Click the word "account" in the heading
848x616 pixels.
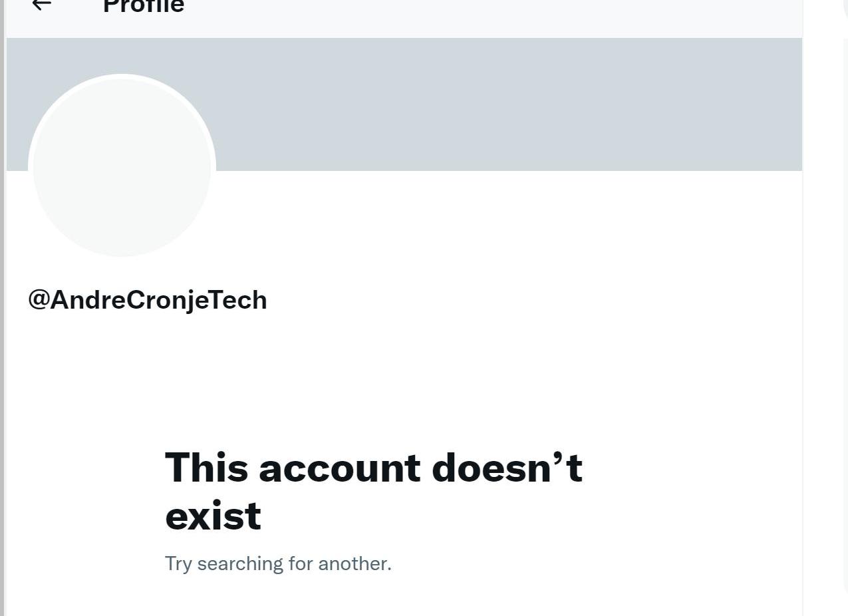pyautogui.click(x=339, y=468)
